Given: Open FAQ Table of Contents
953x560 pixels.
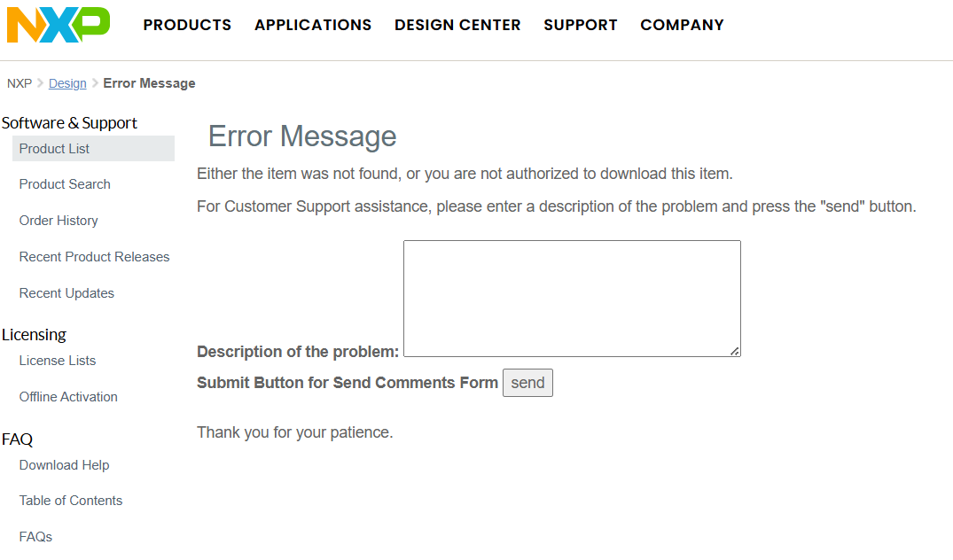Looking at the screenshot, I should (x=71, y=501).
